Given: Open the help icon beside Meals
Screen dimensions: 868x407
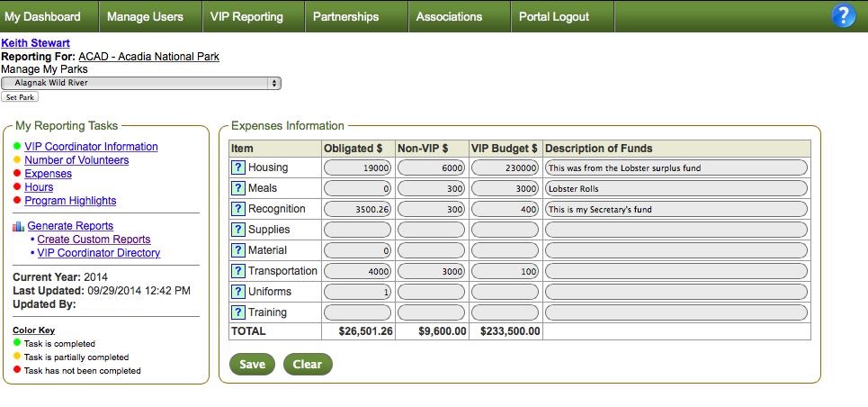Looking at the screenshot, I should pos(238,188).
